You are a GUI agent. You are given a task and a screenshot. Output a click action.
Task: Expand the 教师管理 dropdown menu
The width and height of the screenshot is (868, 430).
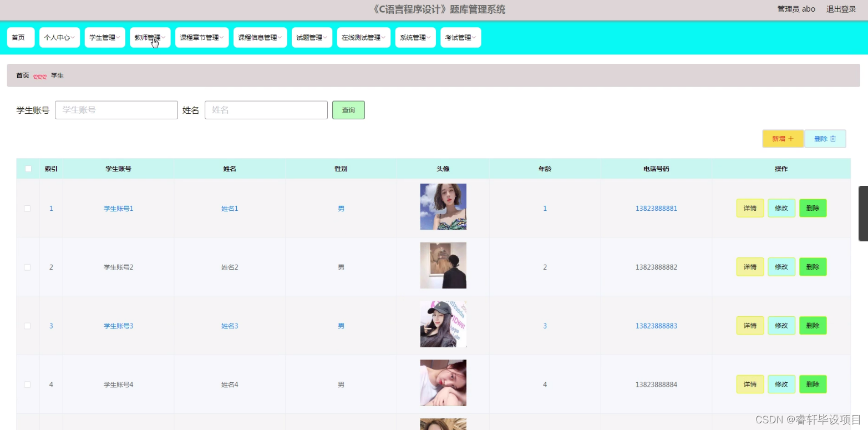click(149, 37)
